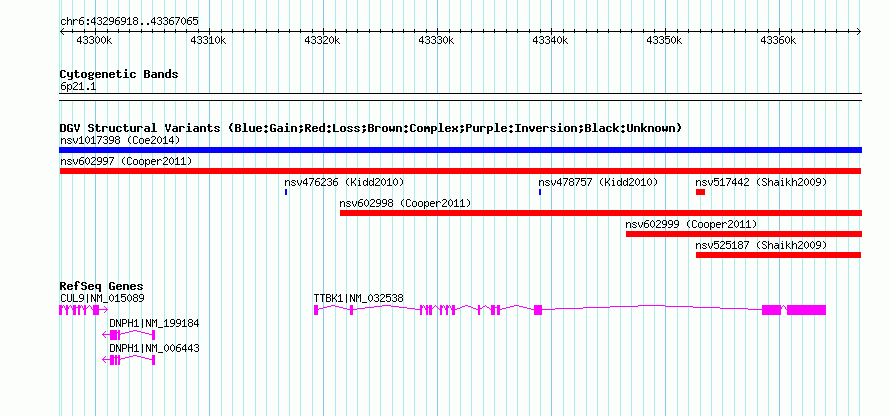
Task: Click the chr6:43296918..43367065 coordinates label
Action: coord(129,21)
